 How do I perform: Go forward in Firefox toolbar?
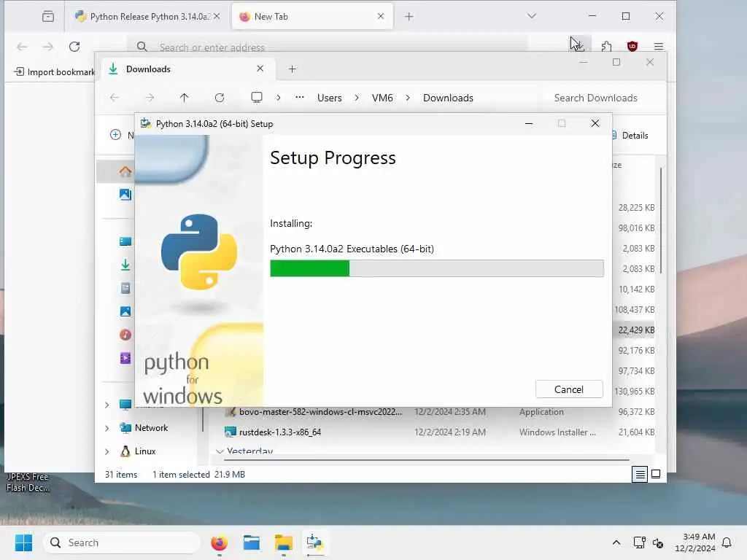coord(48,47)
